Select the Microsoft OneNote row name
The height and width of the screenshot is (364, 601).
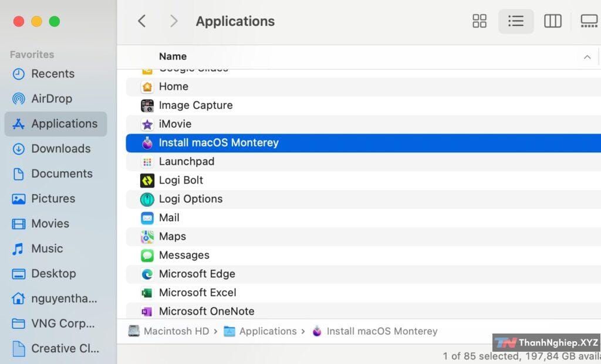click(207, 312)
